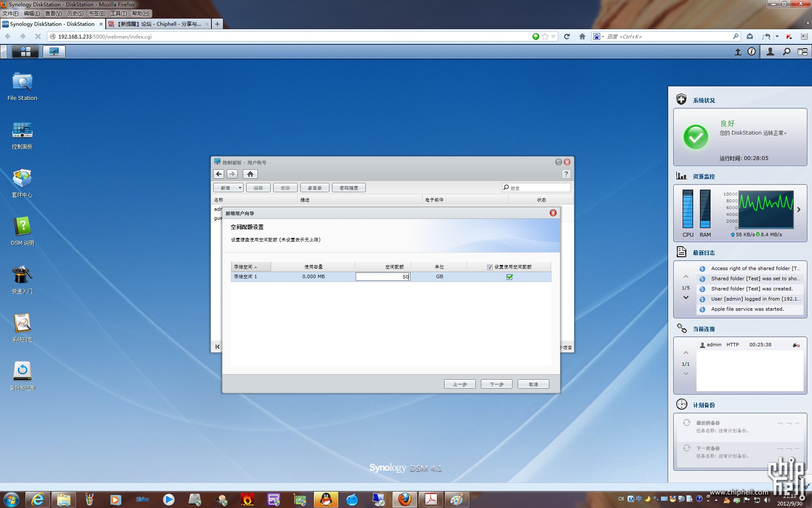Click the Firefox reload icon
The height and width of the screenshot is (508, 812).
(x=567, y=36)
